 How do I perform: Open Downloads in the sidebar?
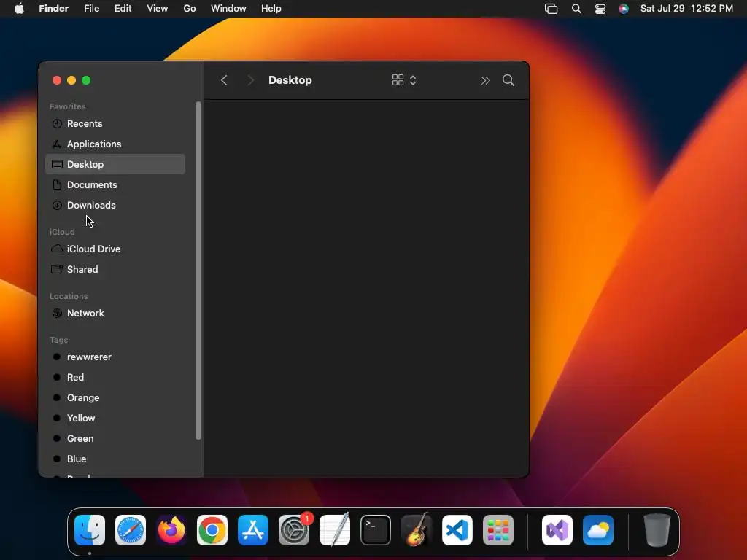point(115,205)
